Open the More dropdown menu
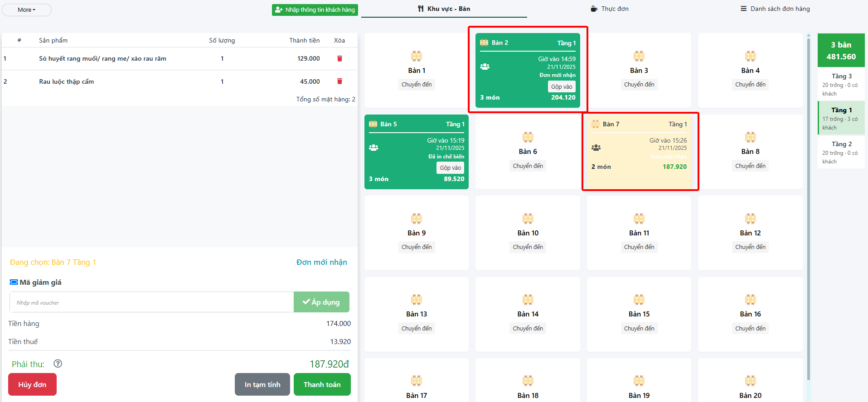The image size is (868, 402). click(x=27, y=10)
